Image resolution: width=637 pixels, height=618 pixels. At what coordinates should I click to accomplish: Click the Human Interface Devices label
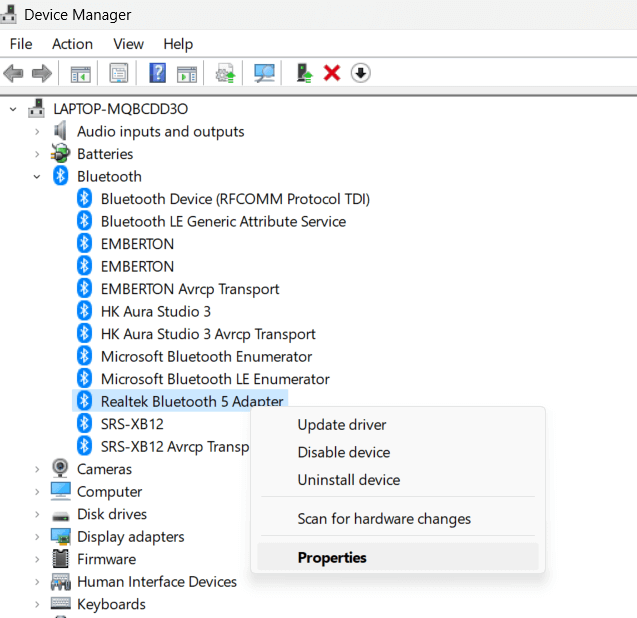tap(157, 581)
